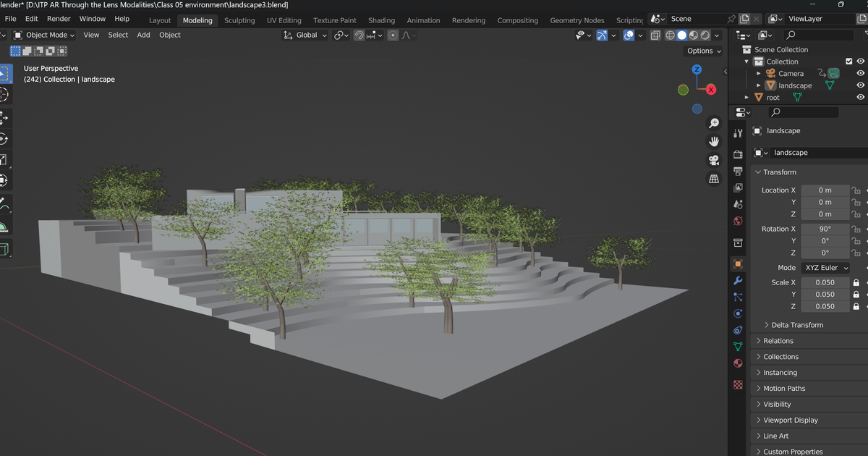
Task: Open the Material properties tab icon
Action: [738, 363]
